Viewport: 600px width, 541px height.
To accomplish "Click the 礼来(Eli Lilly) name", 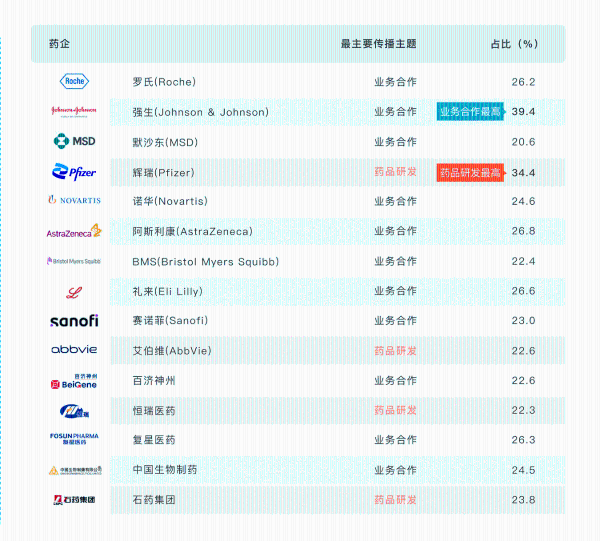I will tap(168, 291).
